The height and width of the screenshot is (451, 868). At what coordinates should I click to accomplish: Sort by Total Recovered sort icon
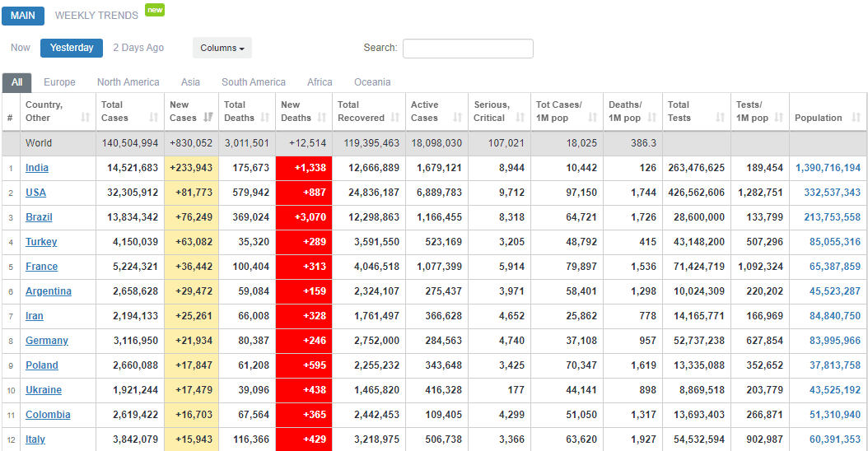[x=395, y=118]
